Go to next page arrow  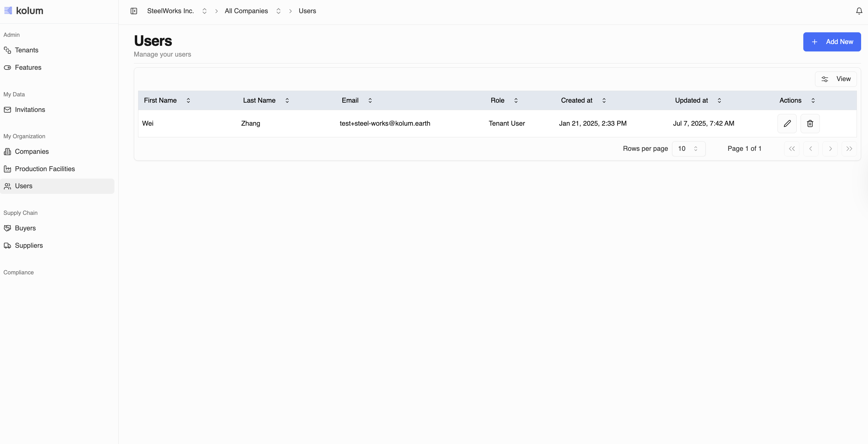tap(830, 149)
